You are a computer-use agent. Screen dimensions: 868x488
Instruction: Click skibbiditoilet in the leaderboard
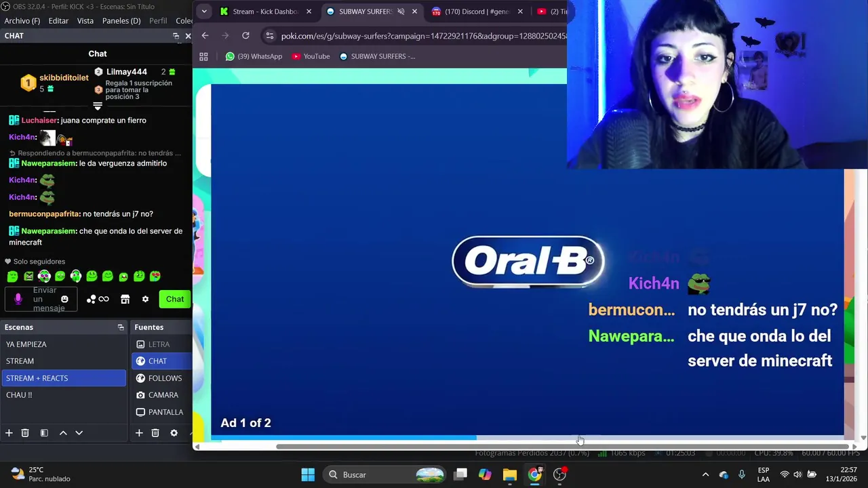coord(64,78)
